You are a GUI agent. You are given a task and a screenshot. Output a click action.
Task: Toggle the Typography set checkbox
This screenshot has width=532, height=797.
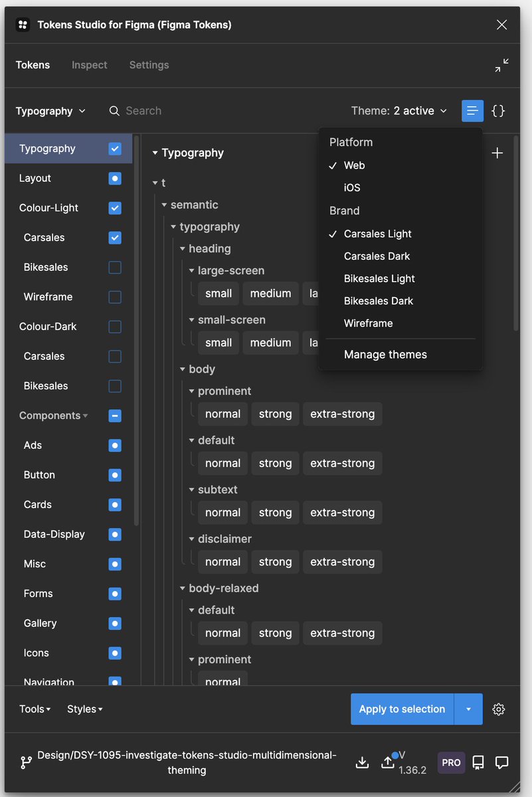coord(115,149)
